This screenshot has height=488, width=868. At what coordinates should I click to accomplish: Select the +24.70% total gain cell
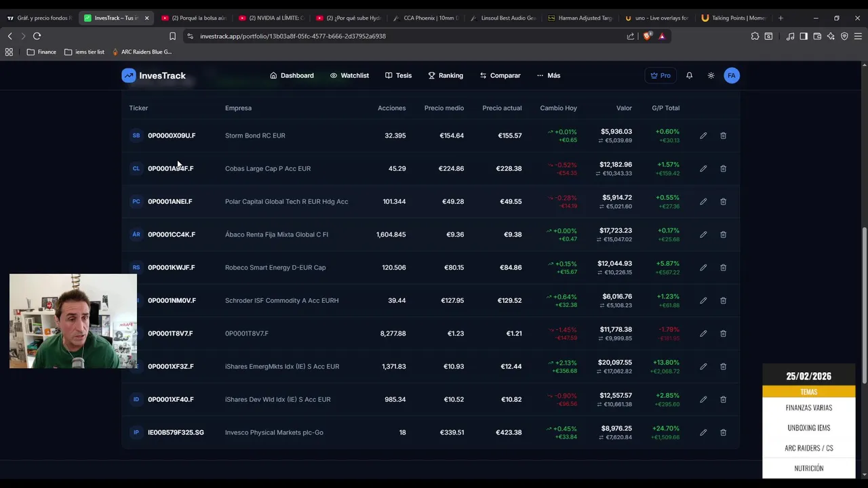click(666, 428)
